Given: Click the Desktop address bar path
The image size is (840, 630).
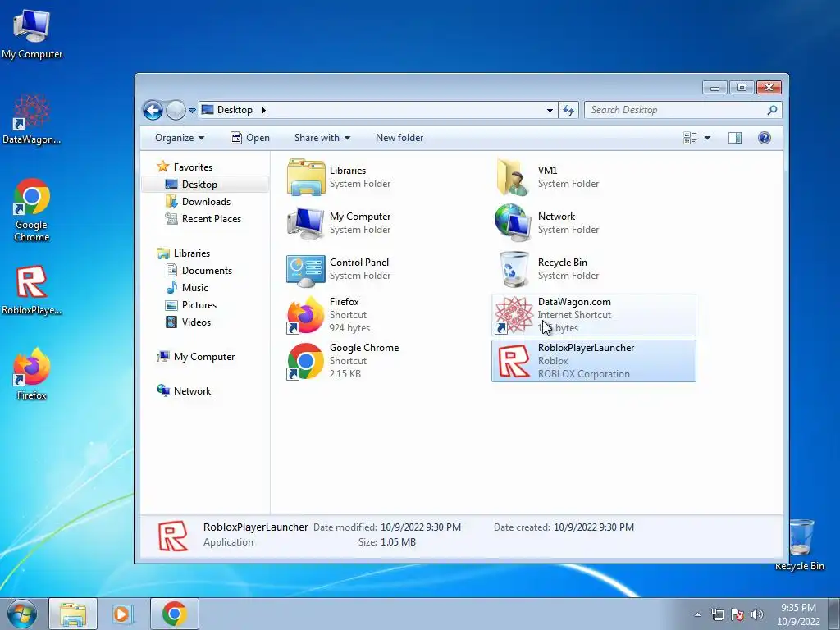Looking at the screenshot, I should pos(235,110).
